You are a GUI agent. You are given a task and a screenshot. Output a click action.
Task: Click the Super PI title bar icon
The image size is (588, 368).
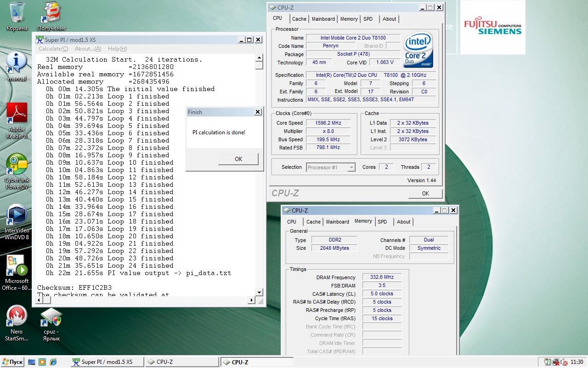[40, 40]
